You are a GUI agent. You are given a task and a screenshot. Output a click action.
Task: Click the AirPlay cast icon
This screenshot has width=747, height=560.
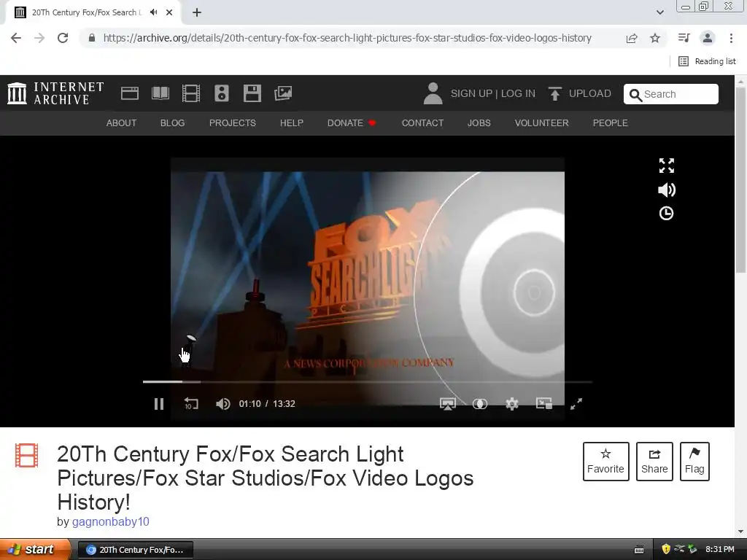pyautogui.click(x=448, y=404)
